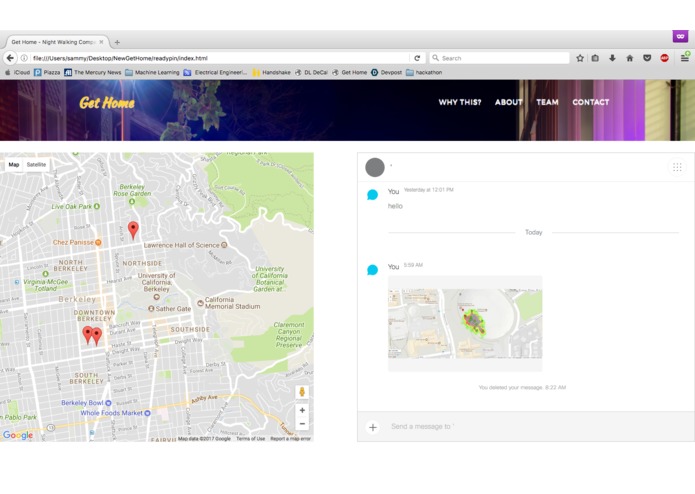Reload the page with the refresh icon

pyautogui.click(x=417, y=58)
